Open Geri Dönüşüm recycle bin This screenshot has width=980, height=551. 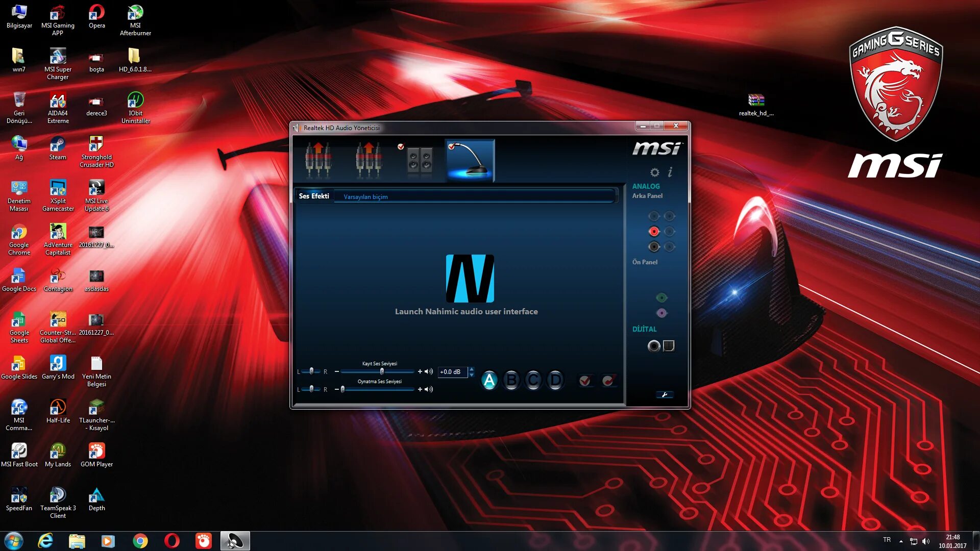point(19,108)
